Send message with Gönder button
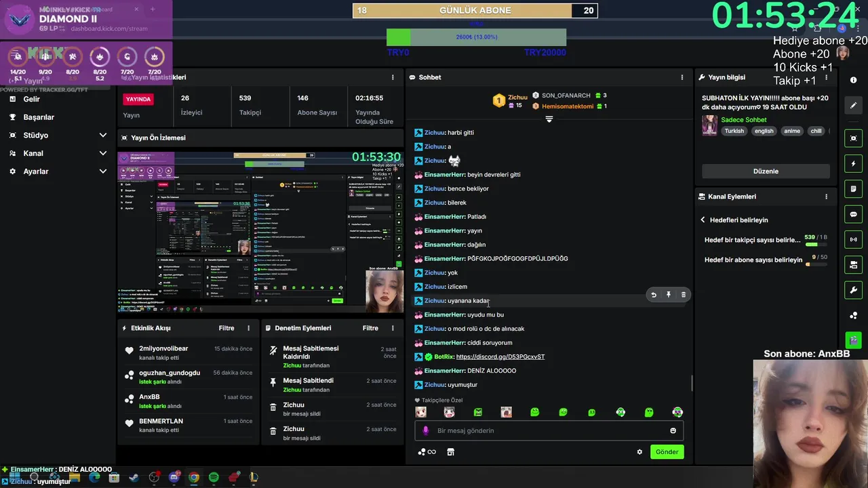Screen dimensions: 868x488 [667, 452]
